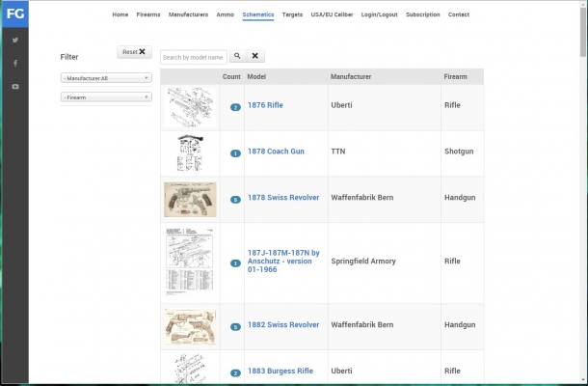Image resolution: width=588 pixels, height=386 pixels.
Task: Click the count badge for 1883 Burgess Rifle
Action: pyautogui.click(x=235, y=373)
